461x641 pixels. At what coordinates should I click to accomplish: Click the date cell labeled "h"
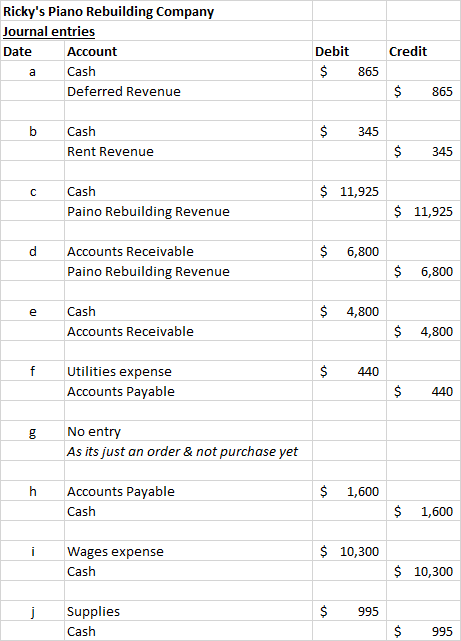tap(32, 491)
